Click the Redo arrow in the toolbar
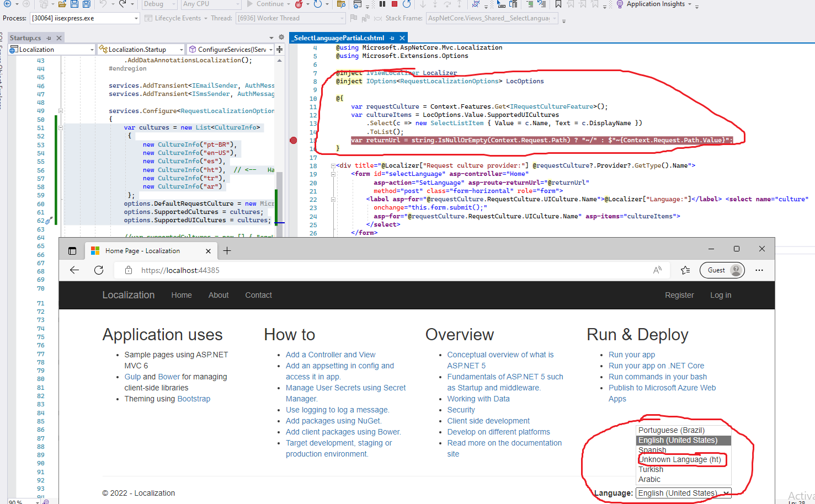815x504 pixels. (122, 4)
